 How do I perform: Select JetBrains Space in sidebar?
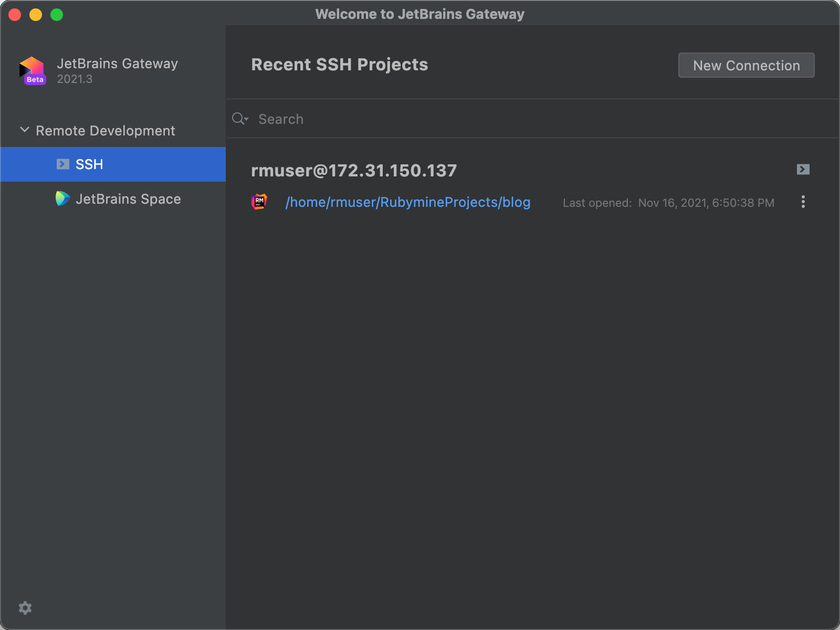pyautogui.click(x=128, y=199)
